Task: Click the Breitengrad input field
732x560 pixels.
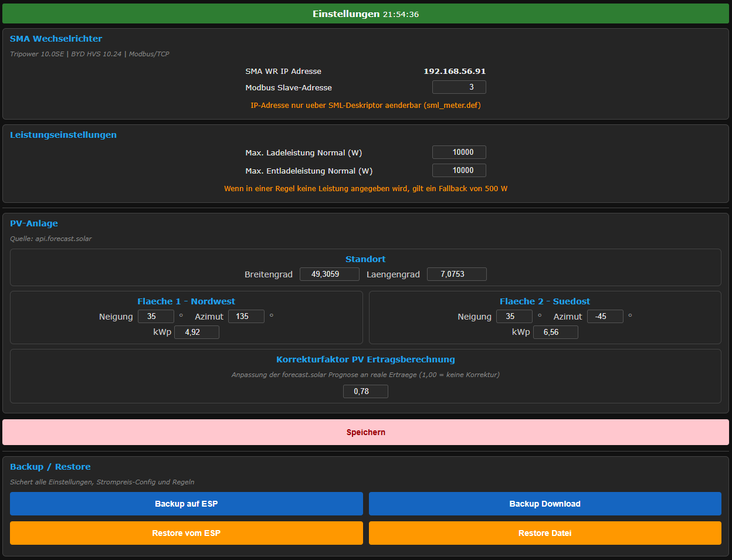Action: click(x=329, y=274)
